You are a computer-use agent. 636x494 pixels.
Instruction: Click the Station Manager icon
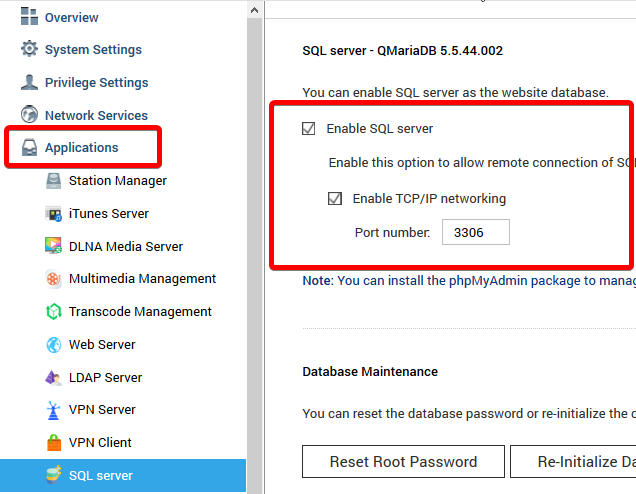(54, 180)
